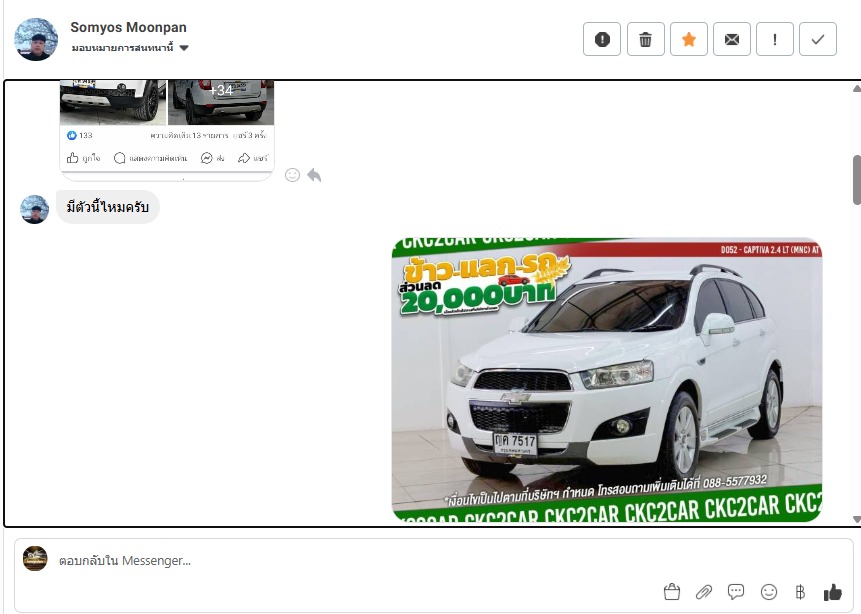Image resolution: width=861 pixels, height=614 pixels.
Task: Click the send via Messenger button in shared post
Action: pos(213,158)
